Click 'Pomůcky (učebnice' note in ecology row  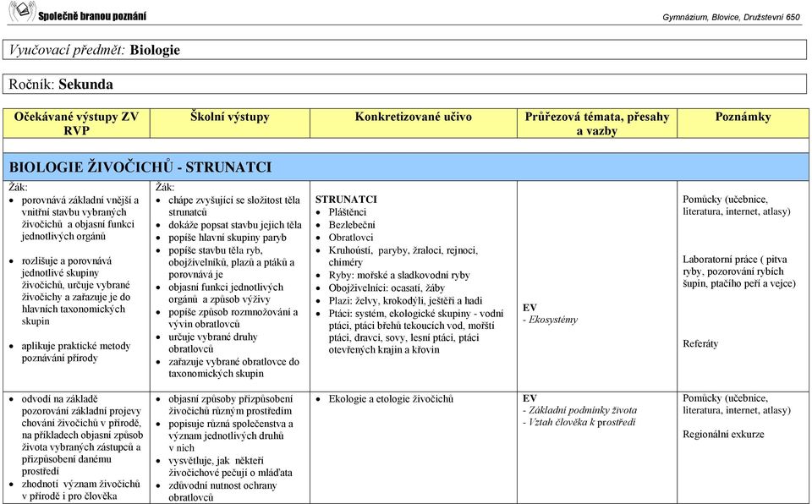point(737,404)
